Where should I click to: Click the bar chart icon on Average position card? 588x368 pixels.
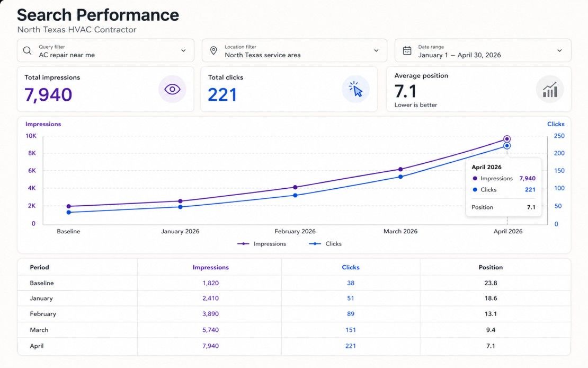click(550, 89)
